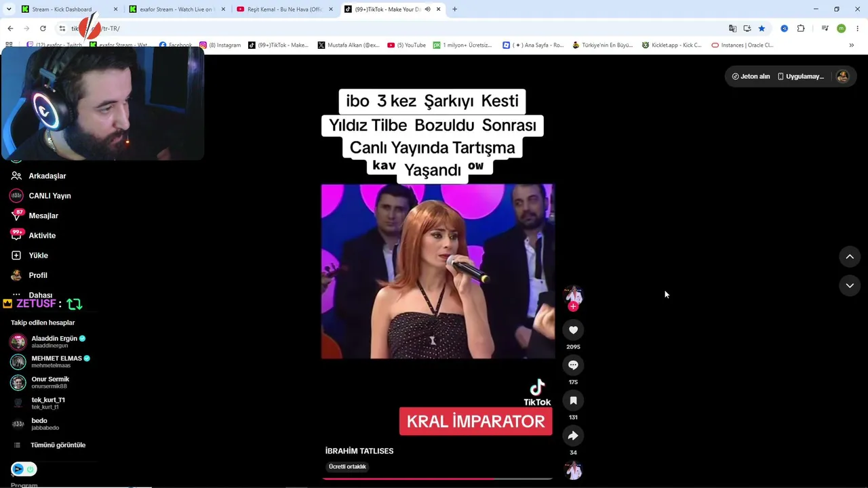This screenshot has height=488, width=868.
Task: Open followed account Alaaddin Ergün
Action: click(x=49, y=342)
